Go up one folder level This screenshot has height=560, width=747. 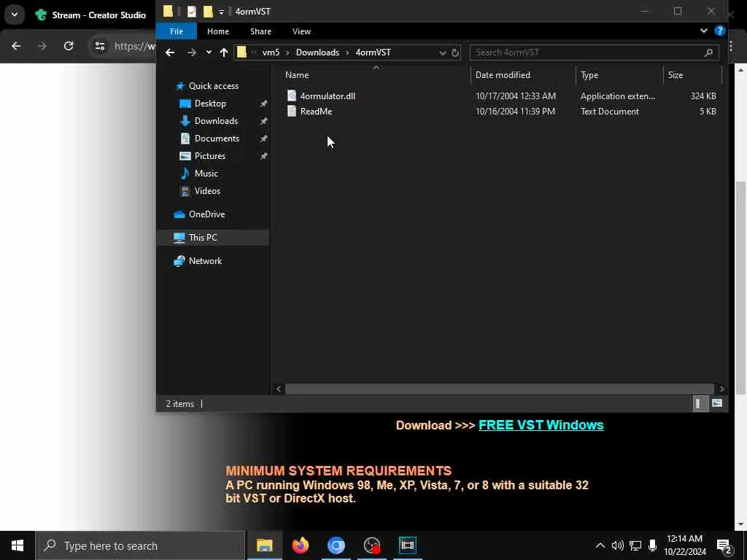(223, 52)
